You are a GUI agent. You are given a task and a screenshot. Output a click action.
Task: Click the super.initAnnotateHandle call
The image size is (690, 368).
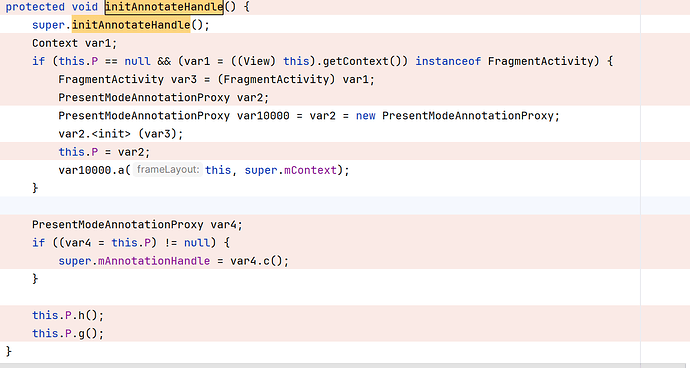click(121, 25)
